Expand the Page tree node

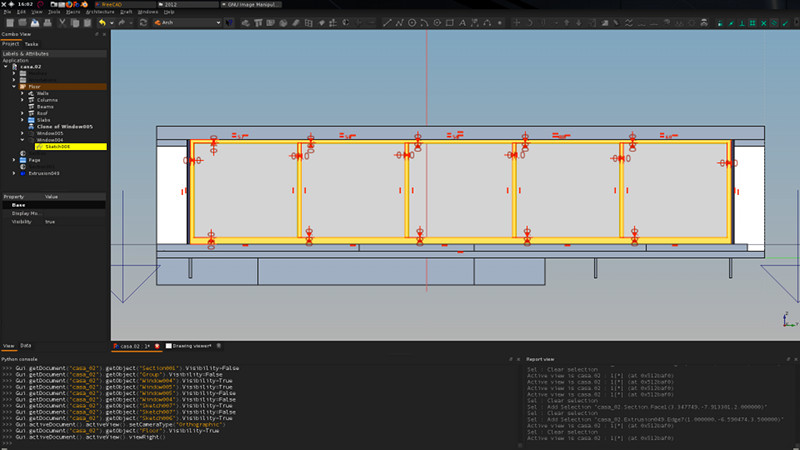(x=14, y=160)
